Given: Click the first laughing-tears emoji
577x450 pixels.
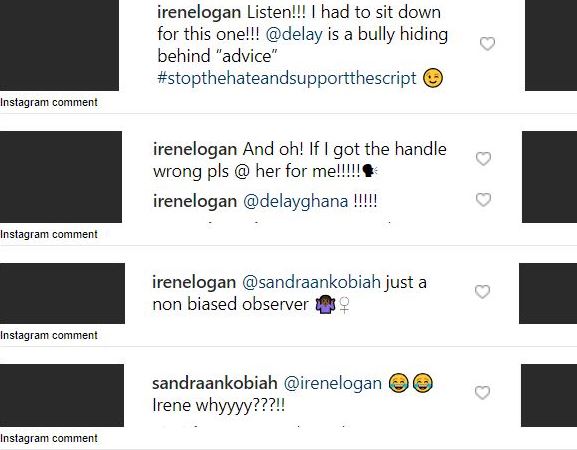Looking at the screenshot, I should click(399, 383).
